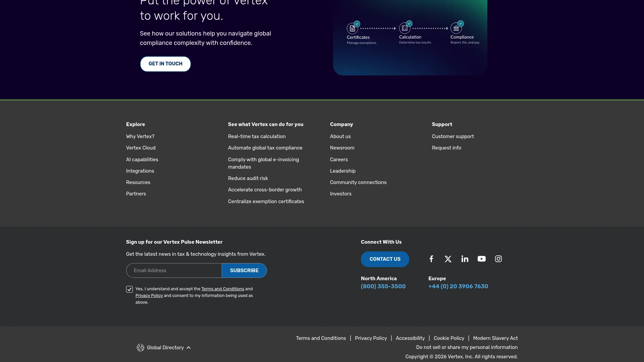Click the copyright 2026 Vertex, Inc. text
This screenshot has height=362, width=644.
(462, 357)
